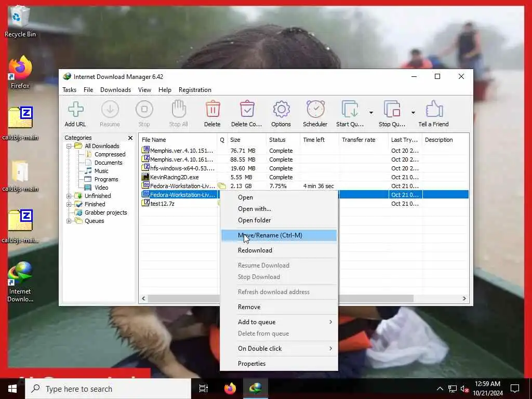Choose Open folder in the context menu

279,220
